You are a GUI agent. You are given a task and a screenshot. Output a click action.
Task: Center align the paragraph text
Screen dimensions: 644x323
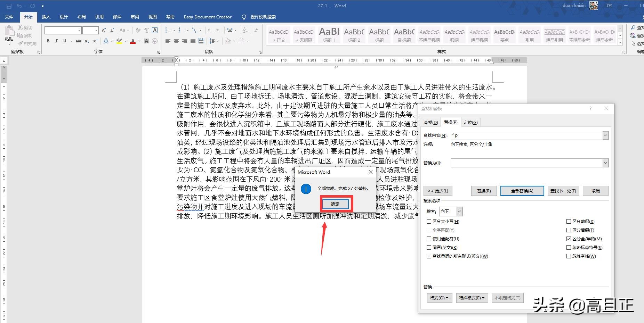(x=177, y=41)
